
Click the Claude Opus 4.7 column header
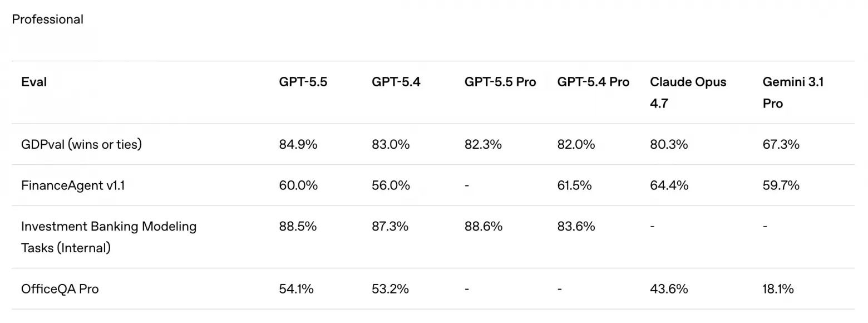pos(688,92)
